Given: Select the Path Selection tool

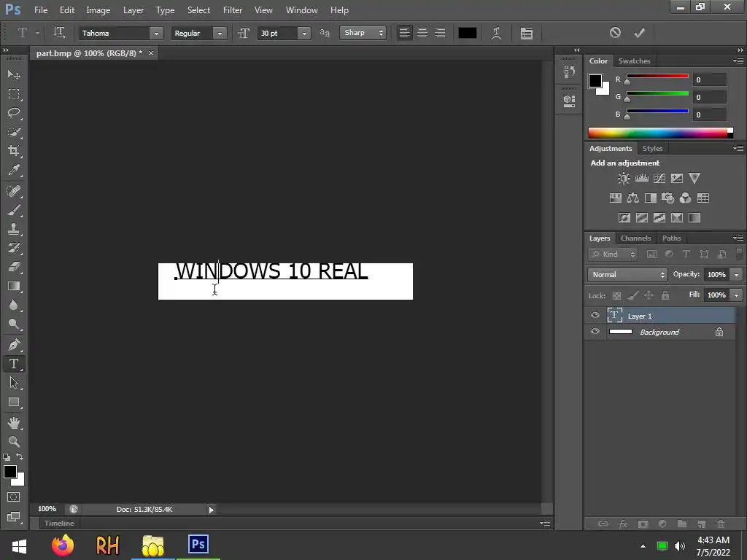Looking at the screenshot, I should click(14, 383).
